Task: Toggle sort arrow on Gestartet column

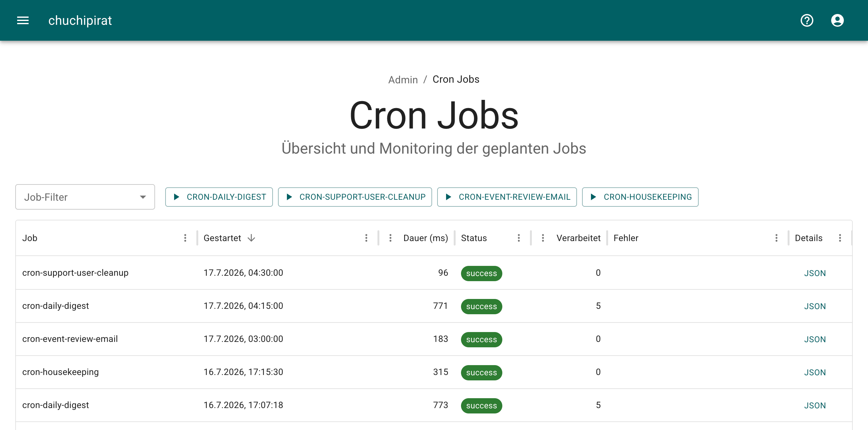Action: 251,238
